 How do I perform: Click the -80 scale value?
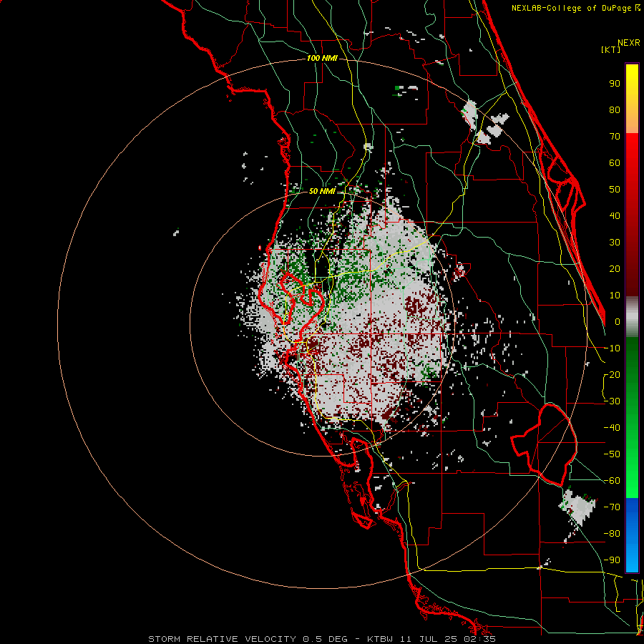pyautogui.click(x=612, y=534)
